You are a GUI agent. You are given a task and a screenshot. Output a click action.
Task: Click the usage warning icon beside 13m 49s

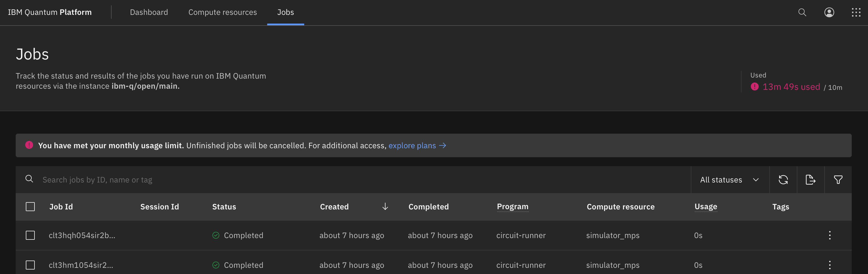754,87
